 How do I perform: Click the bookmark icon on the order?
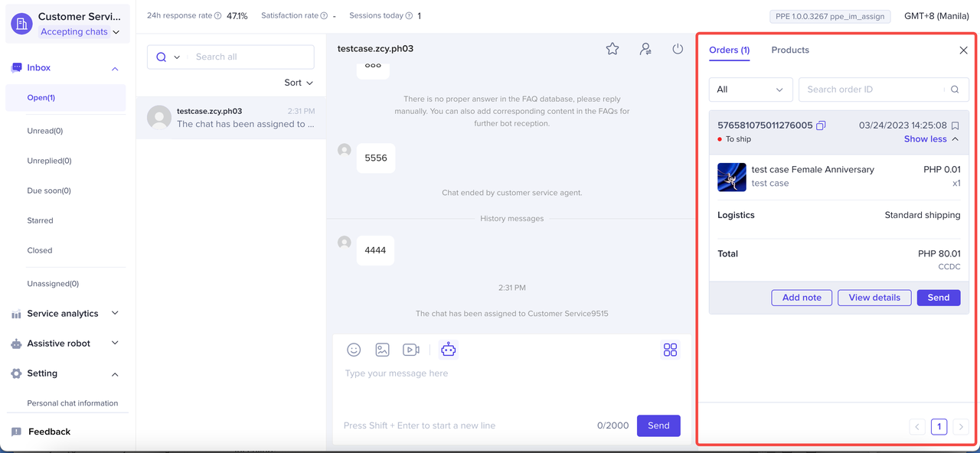[x=955, y=125]
